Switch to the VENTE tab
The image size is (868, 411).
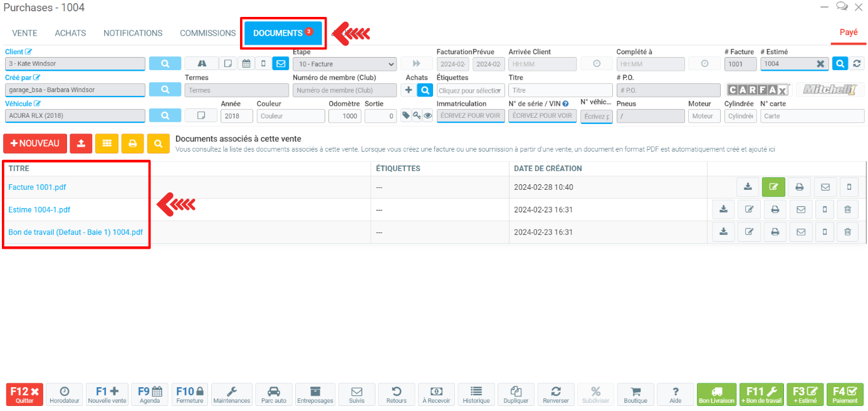(x=24, y=33)
